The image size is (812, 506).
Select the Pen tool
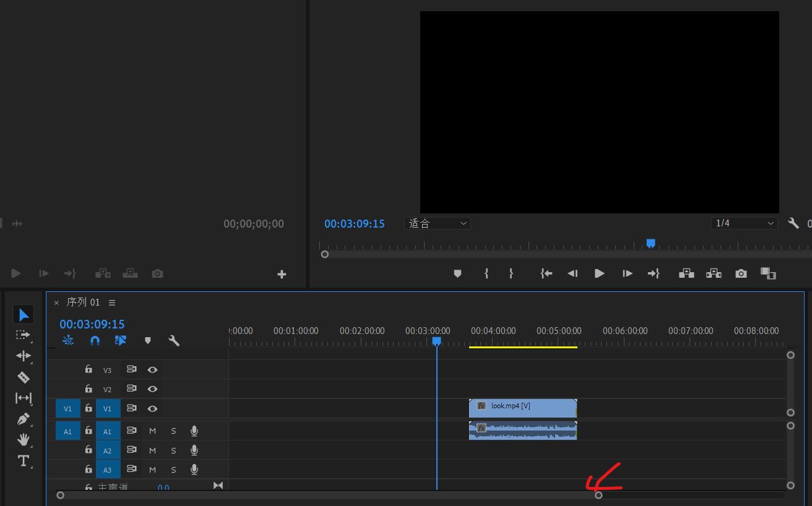(24, 419)
